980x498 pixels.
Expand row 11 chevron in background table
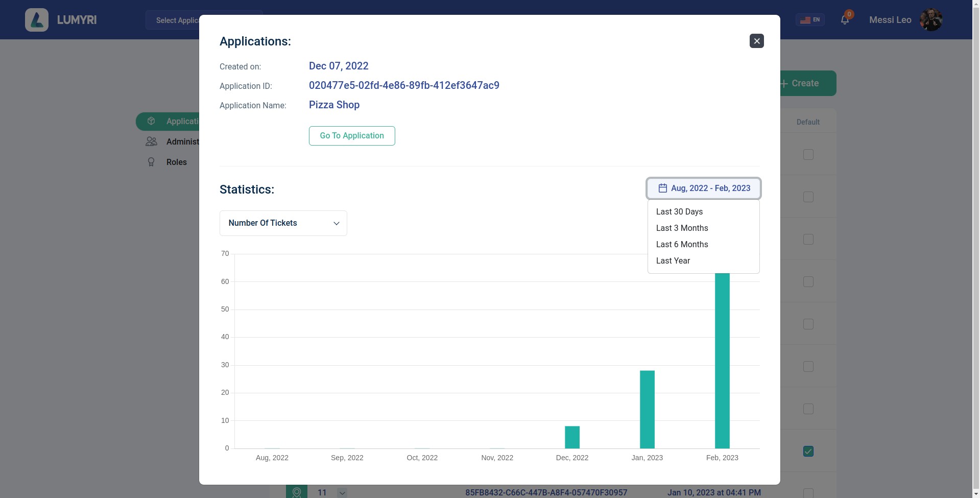(342, 493)
